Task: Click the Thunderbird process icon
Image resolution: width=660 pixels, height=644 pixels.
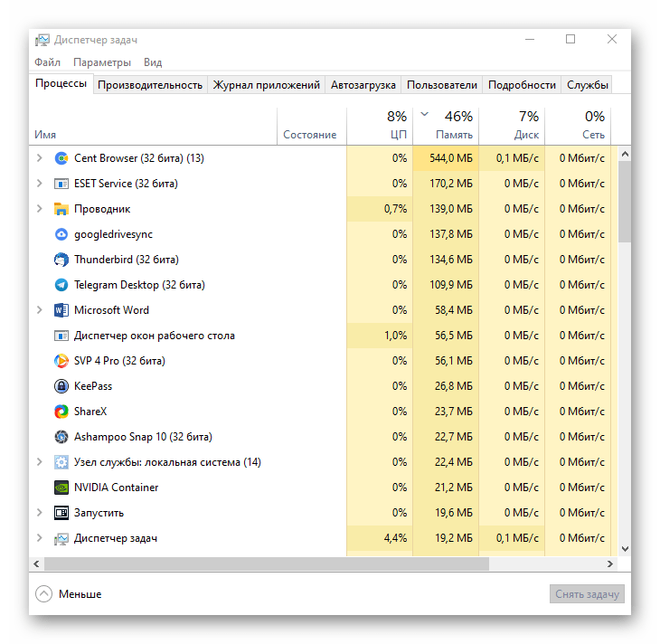Action: [61, 260]
